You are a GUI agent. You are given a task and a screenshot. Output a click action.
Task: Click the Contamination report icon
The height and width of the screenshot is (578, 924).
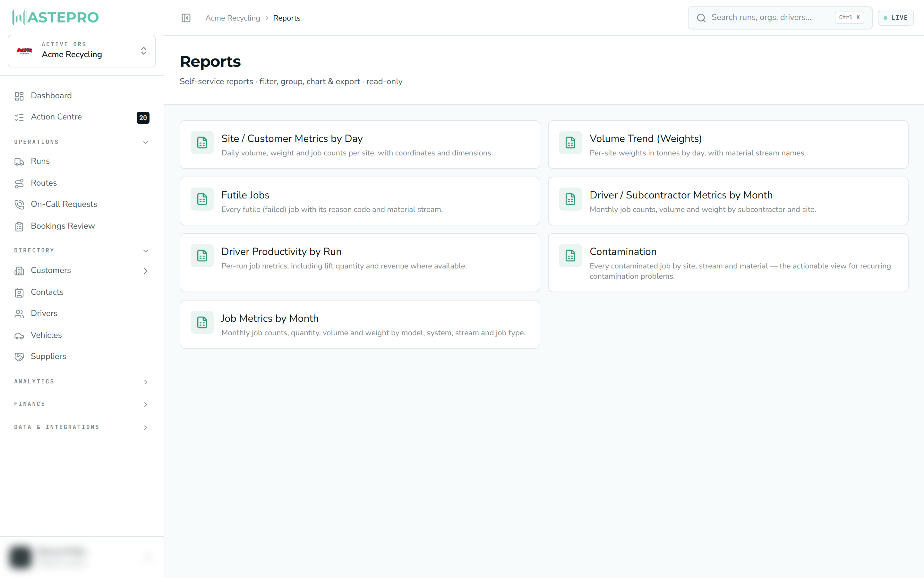(x=570, y=255)
